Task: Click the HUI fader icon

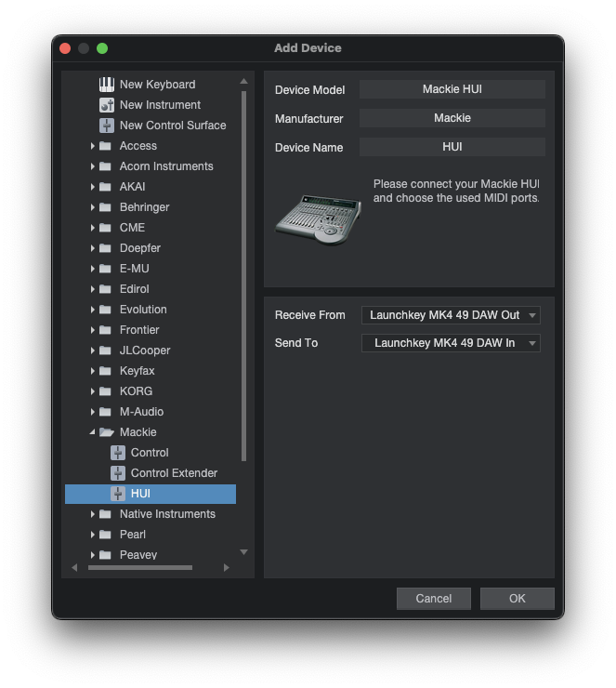Action: [117, 494]
